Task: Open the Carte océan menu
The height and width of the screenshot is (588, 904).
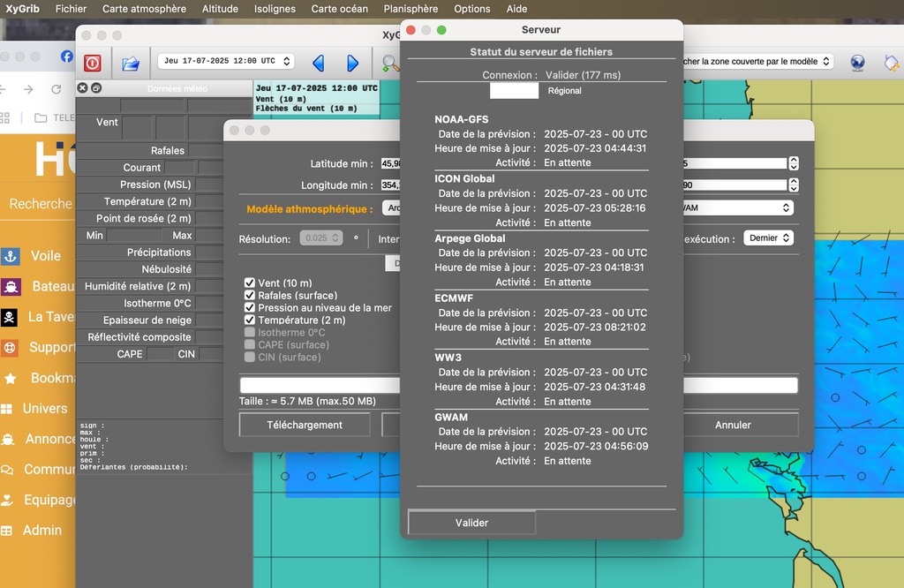Action: point(340,9)
